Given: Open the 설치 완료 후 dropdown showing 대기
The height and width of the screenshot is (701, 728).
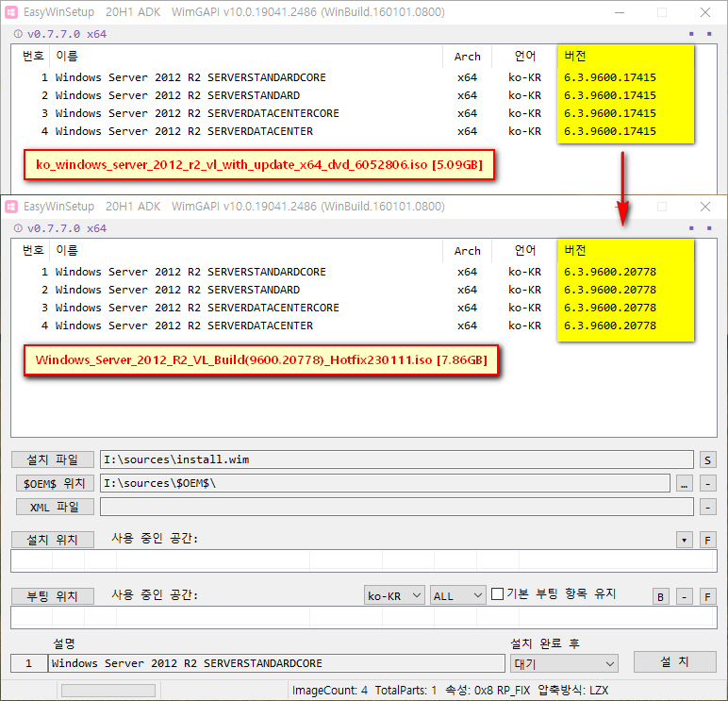Looking at the screenshot, I should click(x=564, y=663).
